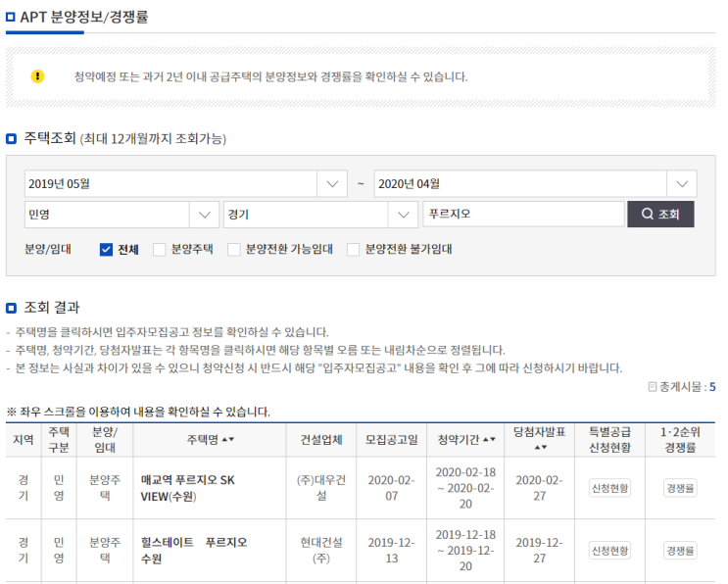Click the APT 분양정보/경쟁률 page heading

click(84, 18)
